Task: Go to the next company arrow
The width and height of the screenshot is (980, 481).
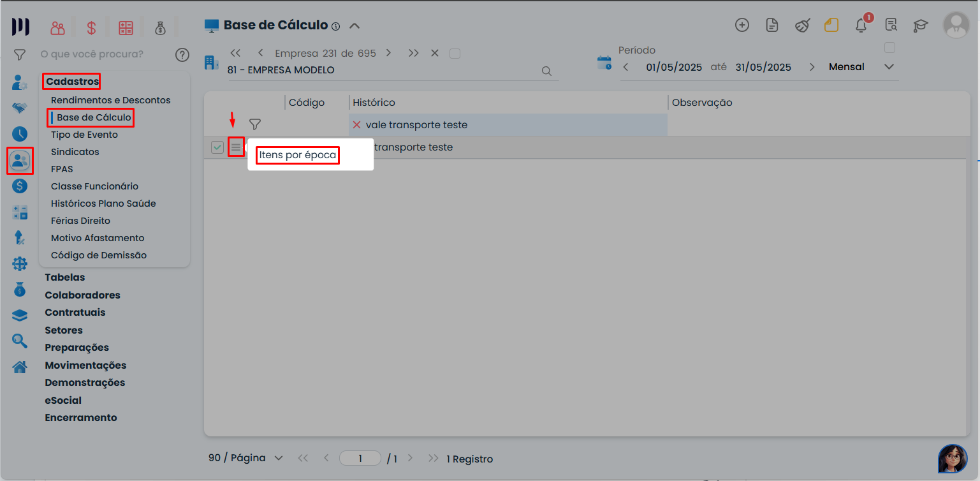Action: pyautogui.click(x=388, y=54)
